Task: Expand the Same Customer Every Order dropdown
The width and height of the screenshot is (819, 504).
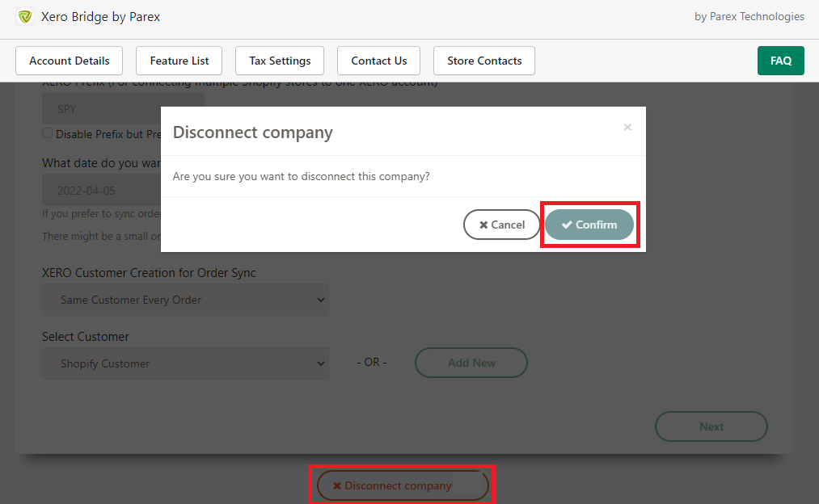Action: 185,300
